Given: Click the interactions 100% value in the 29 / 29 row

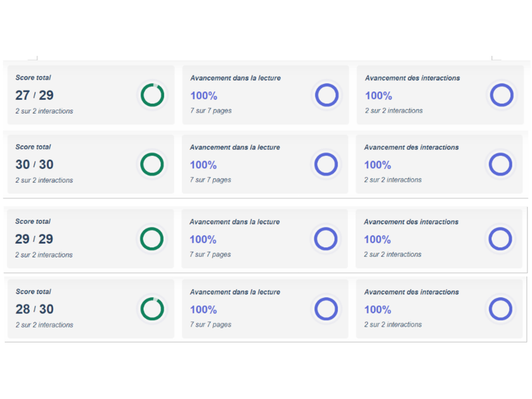Looking at the screenshot, I should coord(377,239).
